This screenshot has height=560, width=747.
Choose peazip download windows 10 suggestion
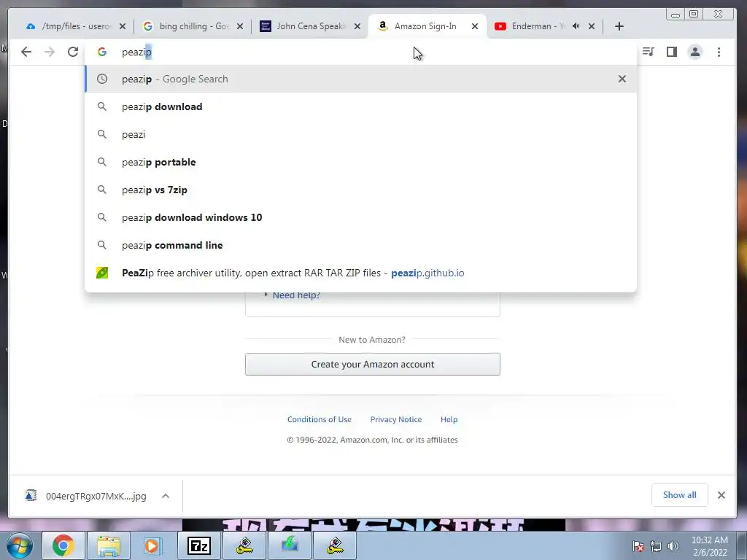pyautogui.click(x=360, y=217)
